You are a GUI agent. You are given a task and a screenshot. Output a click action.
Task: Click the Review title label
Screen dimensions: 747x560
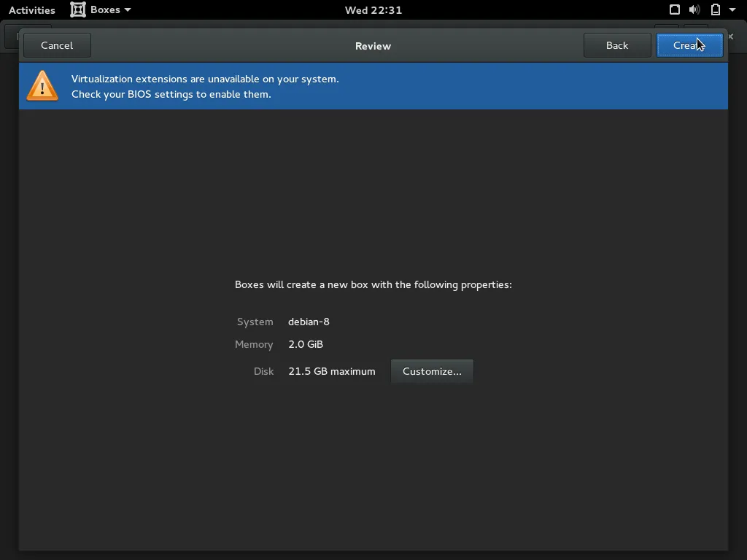click(x=373, y=45)
